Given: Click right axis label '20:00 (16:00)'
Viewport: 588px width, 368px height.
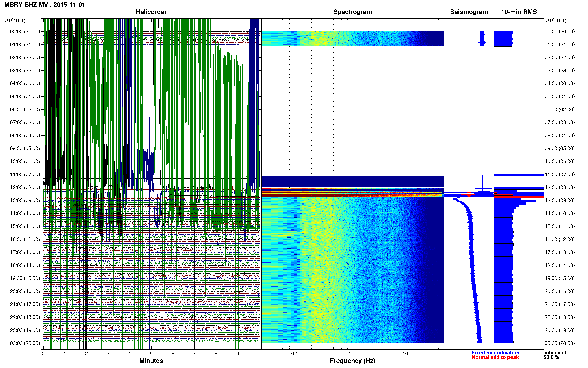Looking at the screenshot, I should point(560,291).
